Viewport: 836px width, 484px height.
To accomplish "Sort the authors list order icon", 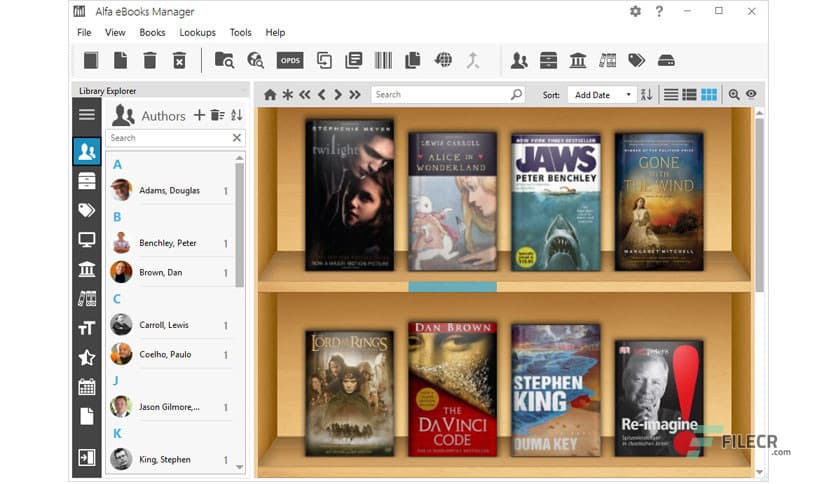I will point(237,115).
